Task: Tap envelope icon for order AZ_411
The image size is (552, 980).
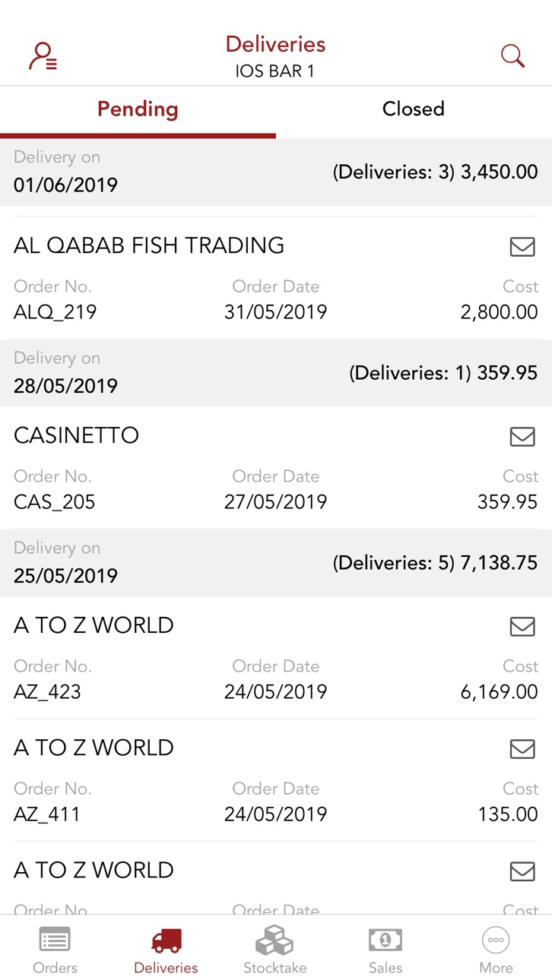Action: pos(522,748)
